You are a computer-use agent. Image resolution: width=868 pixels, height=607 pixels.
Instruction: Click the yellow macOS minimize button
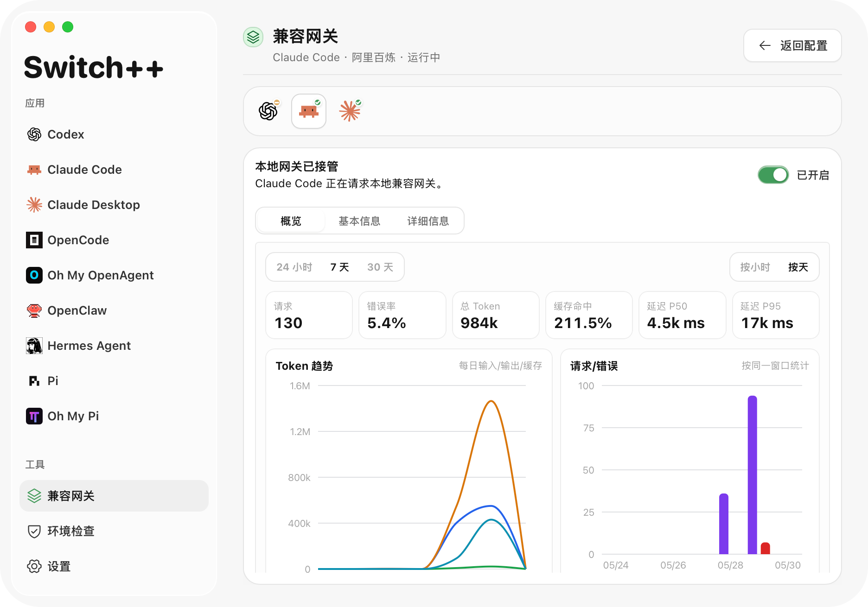(49, 27)
